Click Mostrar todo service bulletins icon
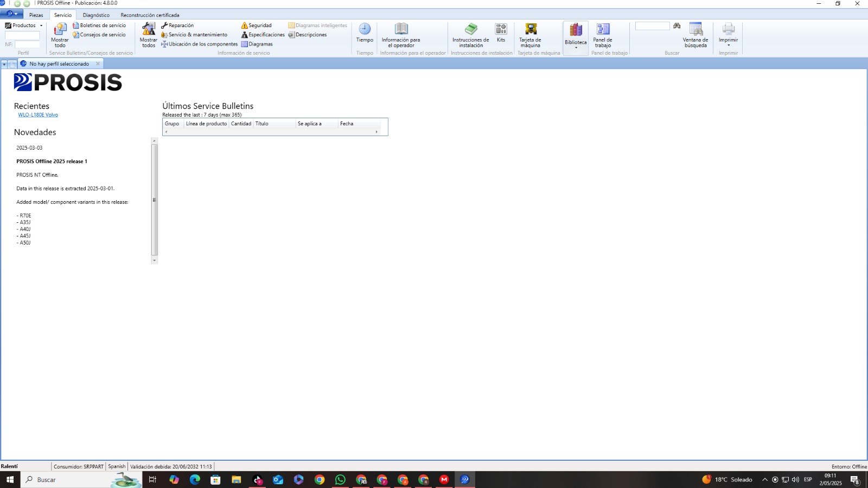This screenshot has height=488, width=868. (x=60, y=35)
